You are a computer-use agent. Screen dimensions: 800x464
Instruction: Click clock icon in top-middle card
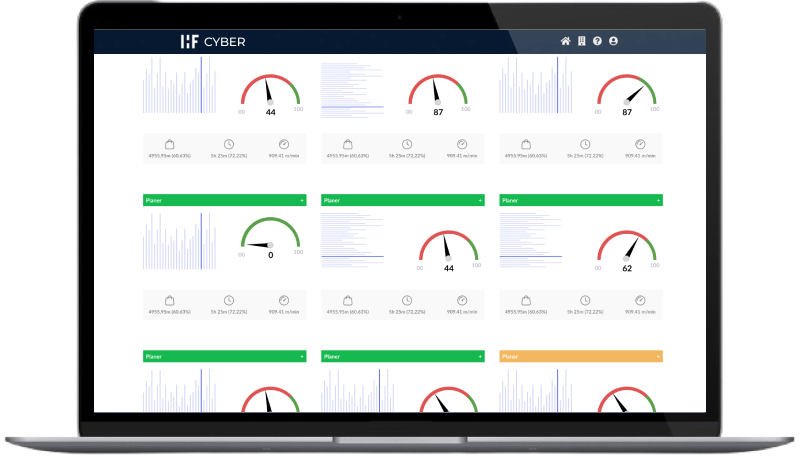[x=407, y=144]
